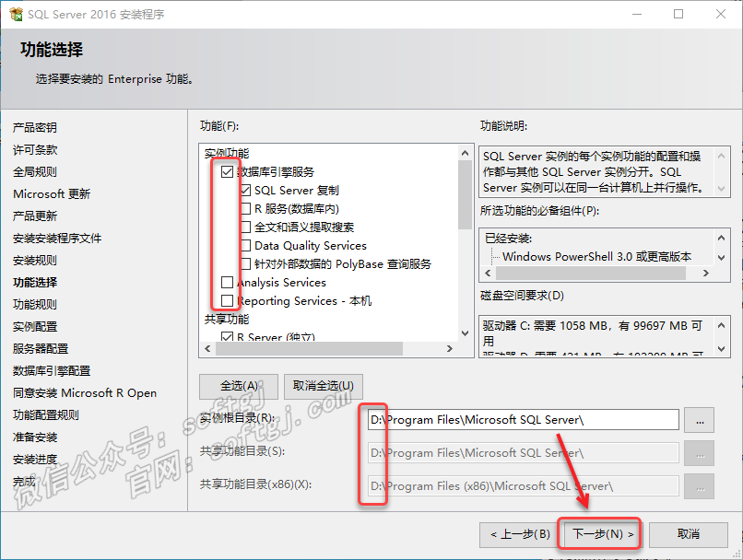Click up arrow of feature list scrollbar
This screenshot has height=560, width=743.
point(465,153)
